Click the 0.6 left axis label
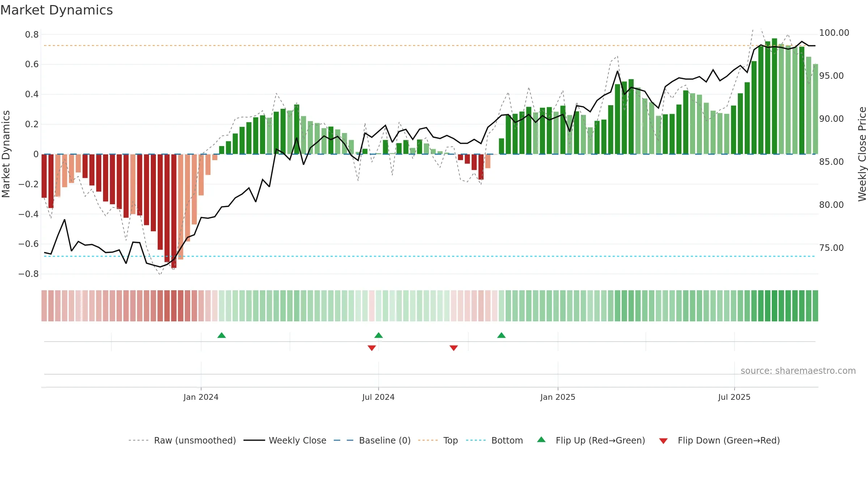 pyautogui.click(x=32, y=64)
